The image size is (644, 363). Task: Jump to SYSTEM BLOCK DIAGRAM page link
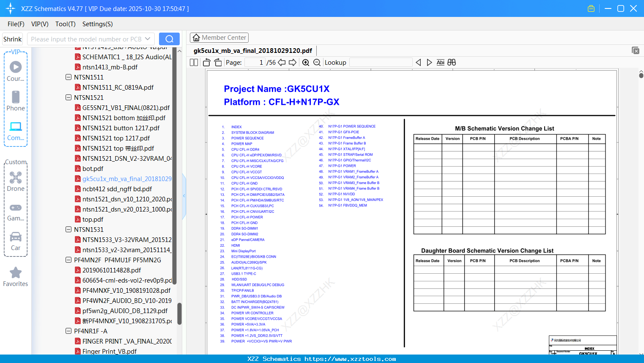252,132
